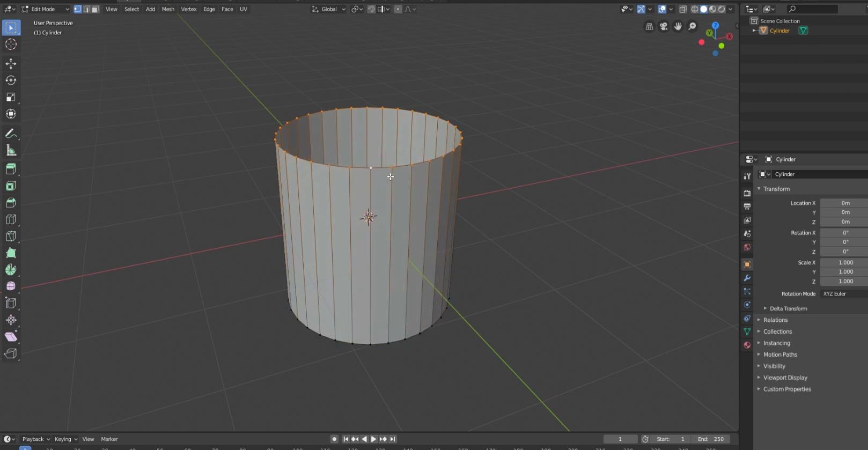Collapse the Transform panel
Screen dimensions: 868x450
click(x=776, y=189)
